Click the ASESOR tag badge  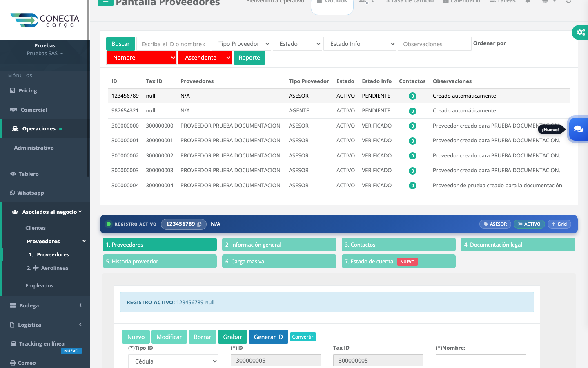495,224
